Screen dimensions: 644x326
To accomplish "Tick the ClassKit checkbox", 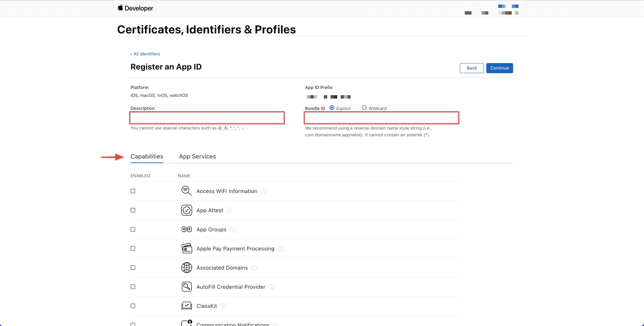I will coord(133,306).
